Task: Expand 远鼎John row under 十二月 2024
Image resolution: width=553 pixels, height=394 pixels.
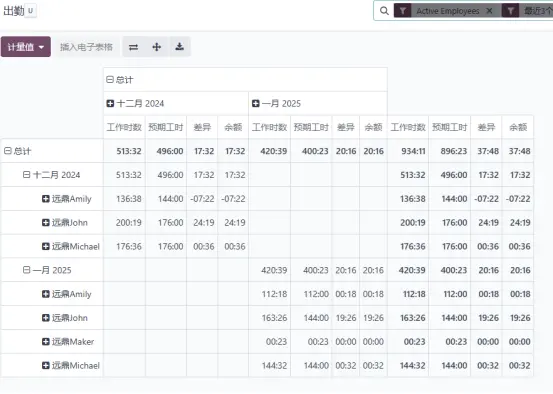Action: tap(65, 223)
